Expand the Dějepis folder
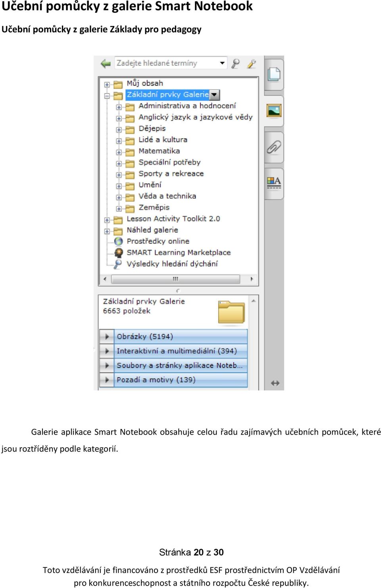The image size is (381, 588). point(119,130)
